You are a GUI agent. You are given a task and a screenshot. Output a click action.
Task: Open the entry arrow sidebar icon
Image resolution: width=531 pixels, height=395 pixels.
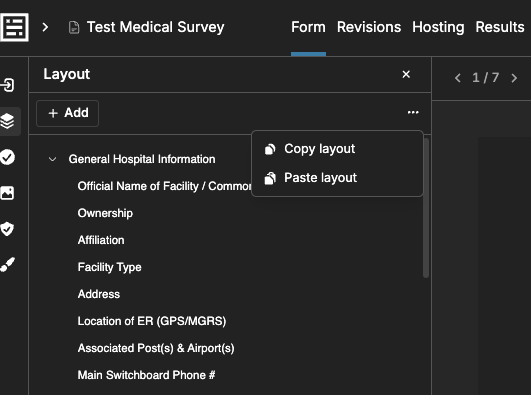7,85
